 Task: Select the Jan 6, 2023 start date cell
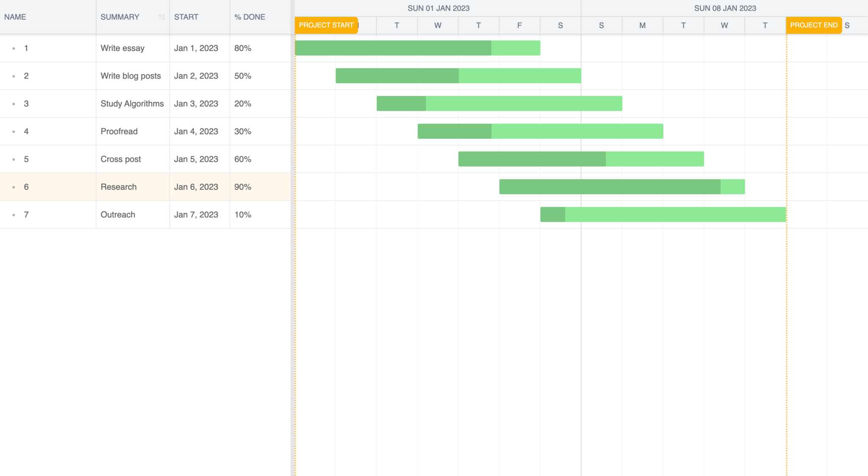coord(196,187)
